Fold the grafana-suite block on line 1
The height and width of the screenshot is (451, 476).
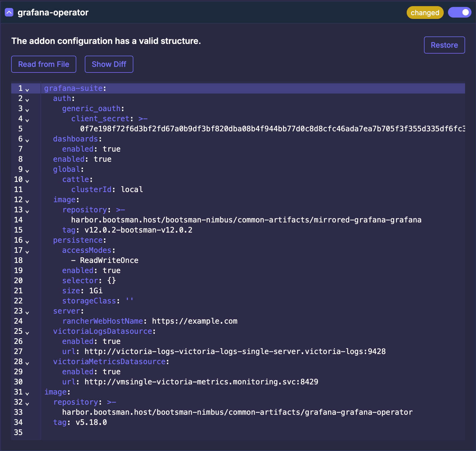click(27, 90)
